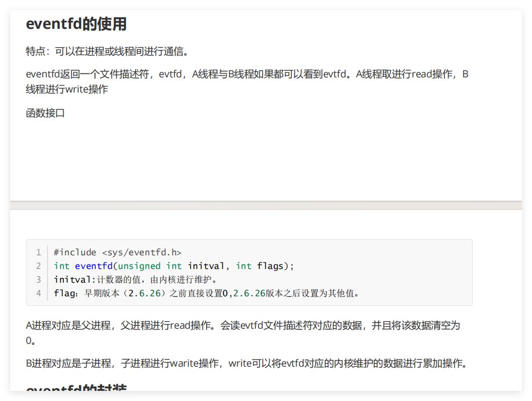The width and height of the screenshot is (532, 401).
Task: Click line number 2 in code block
Action: (38, 266)
